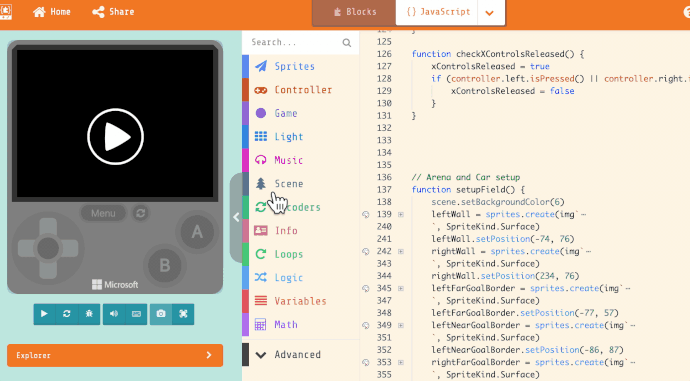
Task: Open image editor icon beside line 349
Action: 366,325
